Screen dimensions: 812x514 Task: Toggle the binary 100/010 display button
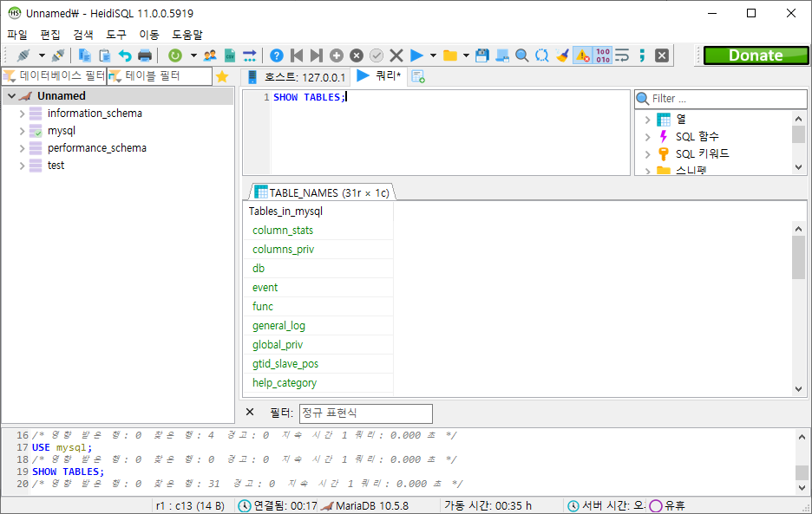[x=603, y=55]
